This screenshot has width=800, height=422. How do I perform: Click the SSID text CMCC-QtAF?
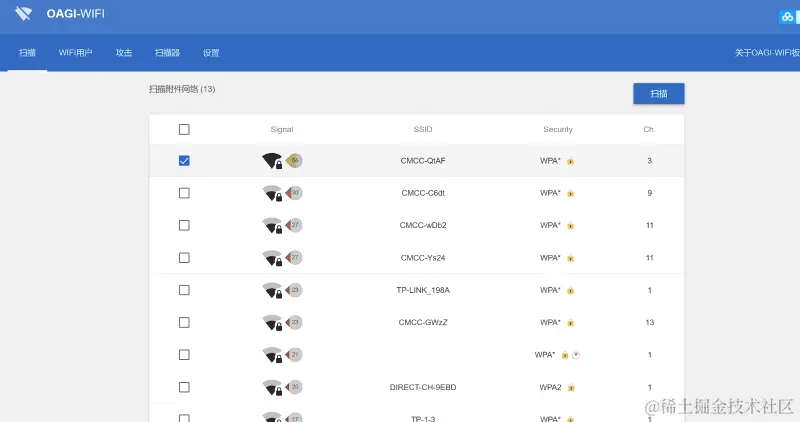click(423, 161)
